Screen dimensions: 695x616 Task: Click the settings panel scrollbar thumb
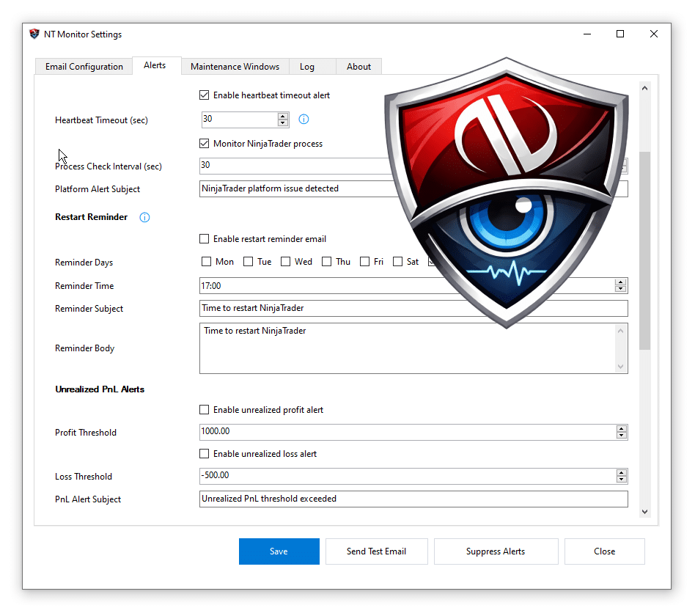click(645, 251)
